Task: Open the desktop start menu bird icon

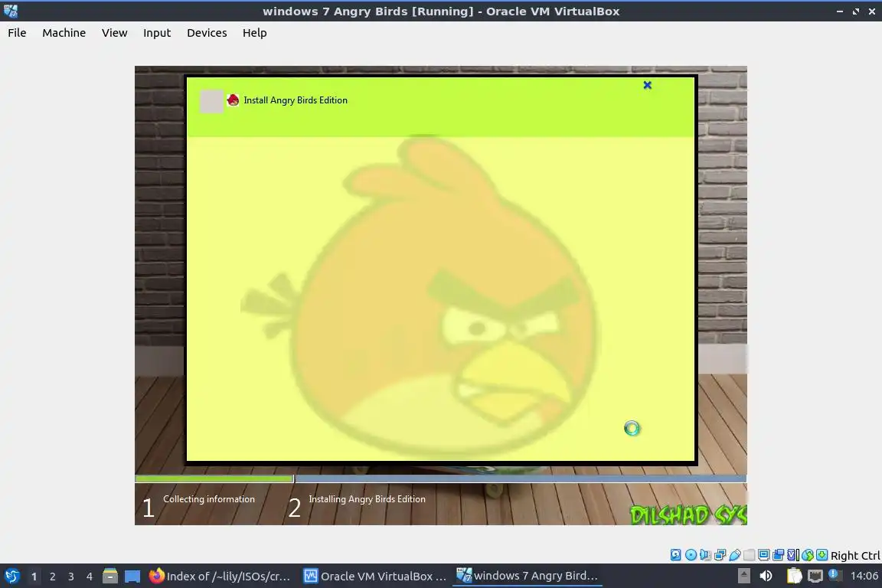Action: tap(11, 576)
